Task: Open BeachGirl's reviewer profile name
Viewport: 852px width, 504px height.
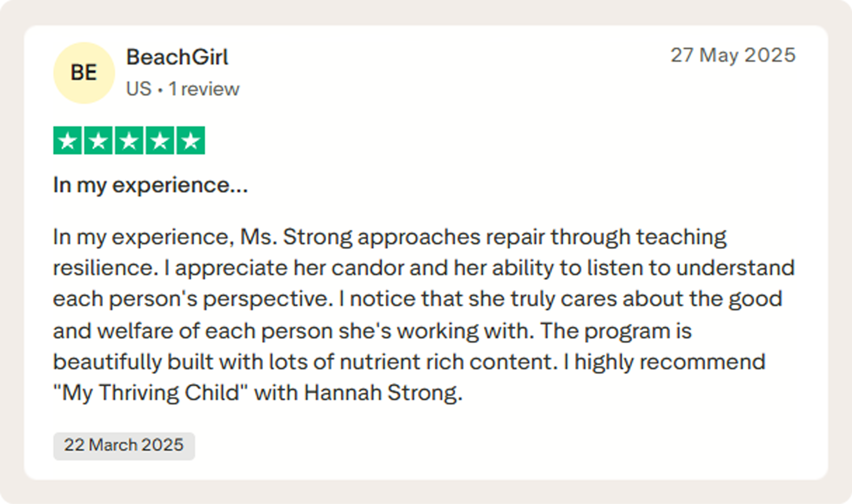Action: coord(177,57)
